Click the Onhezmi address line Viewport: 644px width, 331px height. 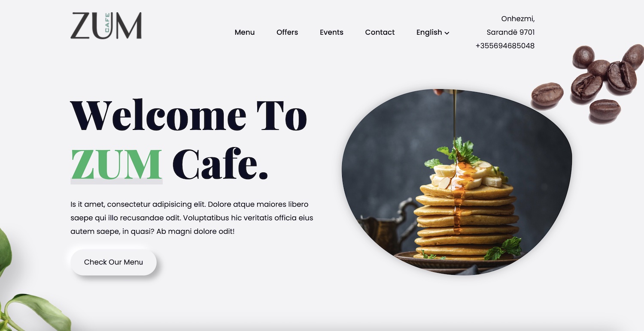click(x=518, y=19)
